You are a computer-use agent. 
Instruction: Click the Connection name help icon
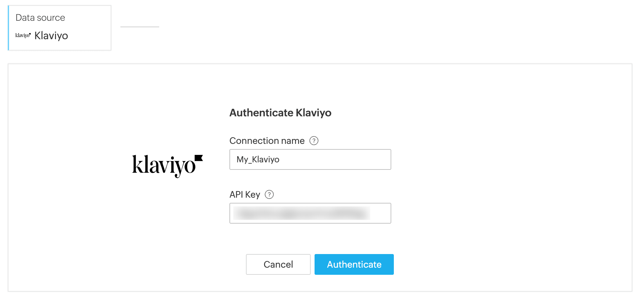tap(314, 141)
